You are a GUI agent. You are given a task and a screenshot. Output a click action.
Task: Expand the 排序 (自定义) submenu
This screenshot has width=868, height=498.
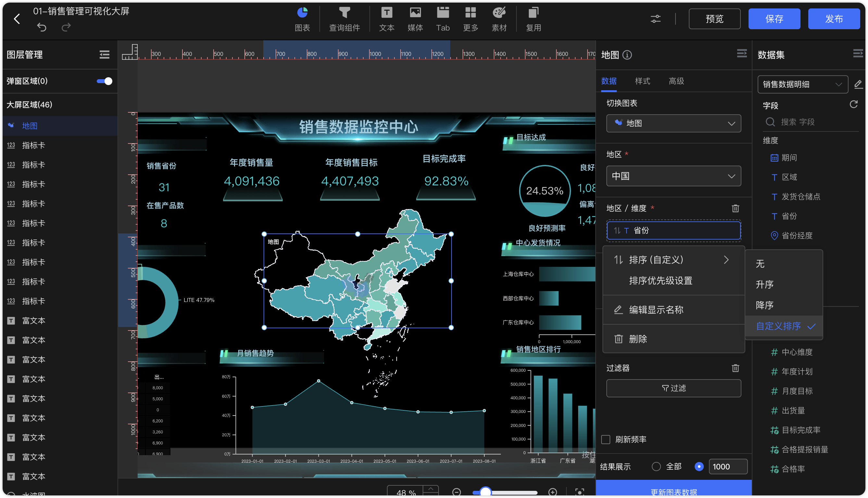point(674,260)
